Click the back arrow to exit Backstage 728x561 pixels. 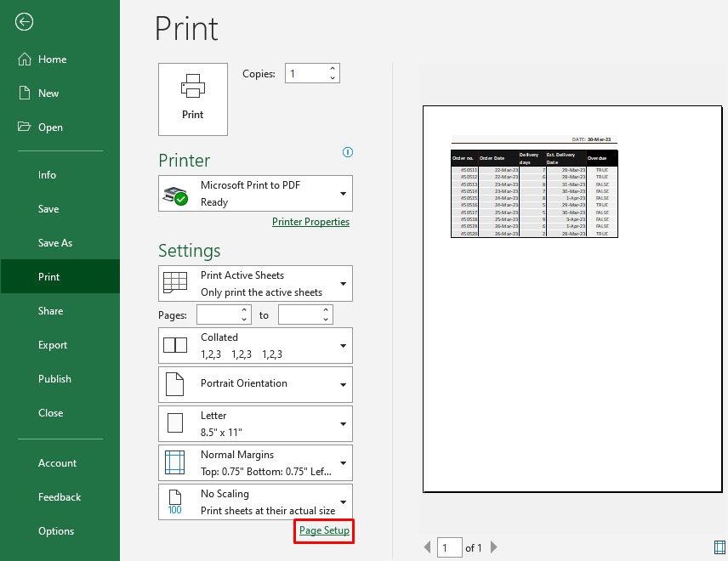coord(25,22)
